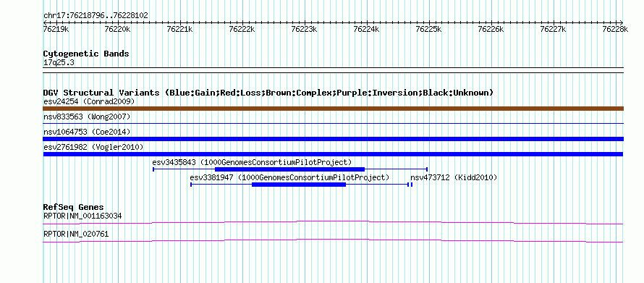This screenshot has height=283, width=644.
Task: Open the nsv473712 (Kidd2010) variant label
Action: pyautogui.click(x=454, y=177)
